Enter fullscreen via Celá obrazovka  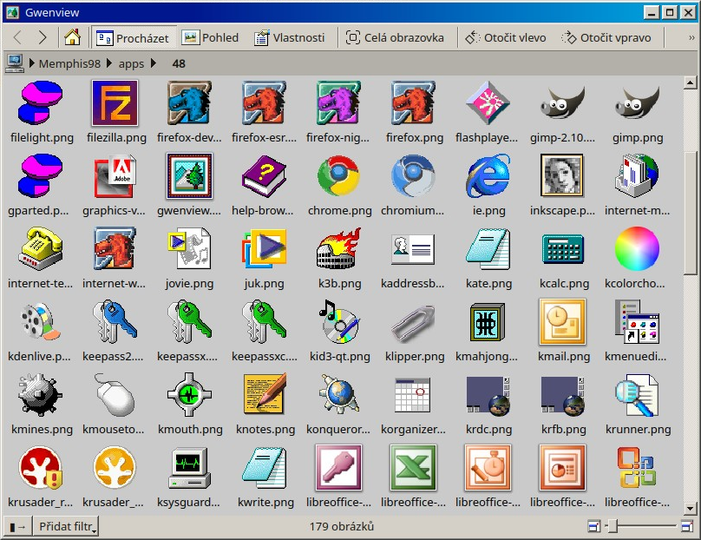(x=395, y=38)
